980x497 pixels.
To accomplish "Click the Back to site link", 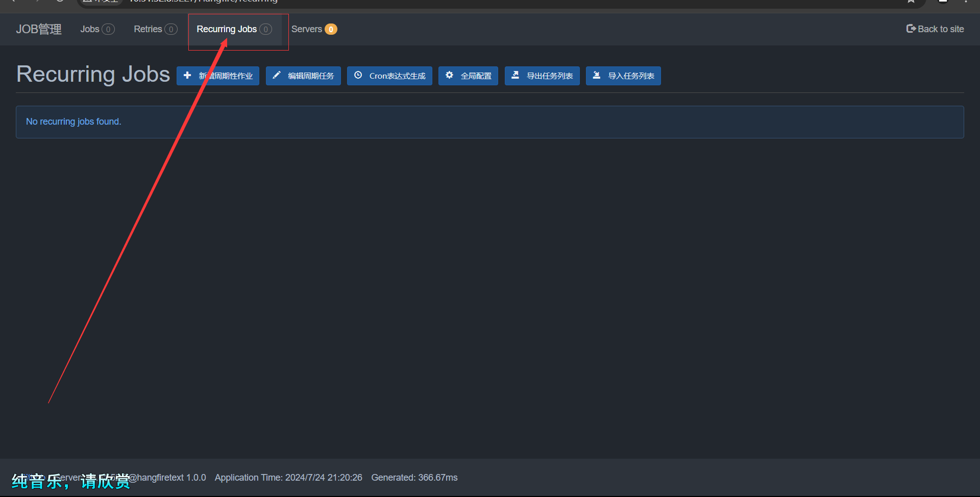I will [x=935, y=29].
